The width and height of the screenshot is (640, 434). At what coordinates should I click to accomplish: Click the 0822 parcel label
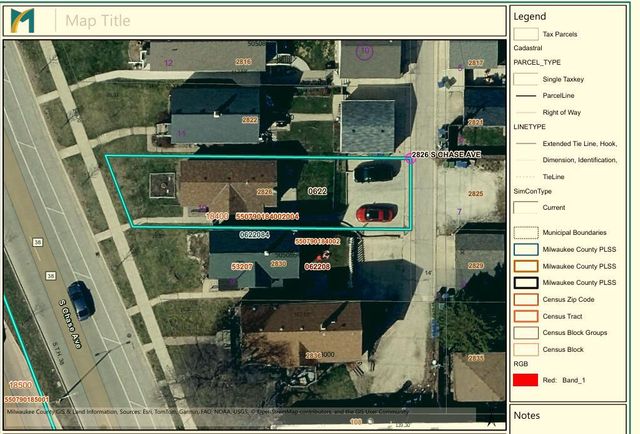coord(317,191)
